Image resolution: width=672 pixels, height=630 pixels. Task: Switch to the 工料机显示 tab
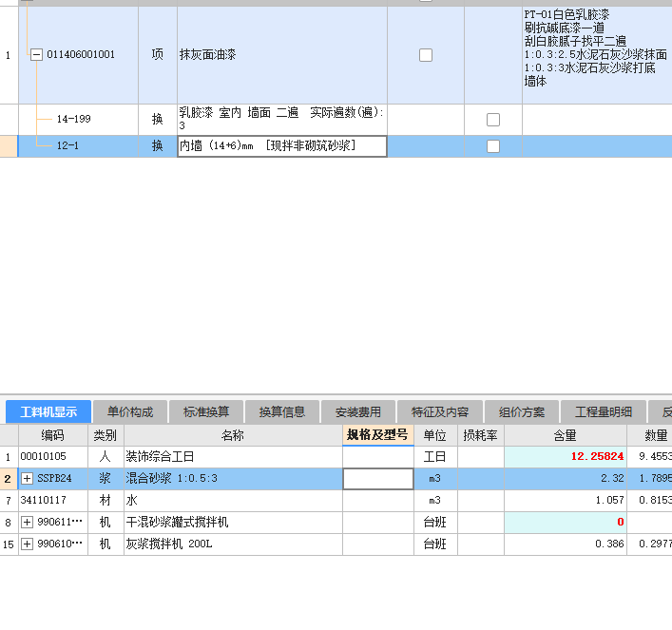pos(48,412)
